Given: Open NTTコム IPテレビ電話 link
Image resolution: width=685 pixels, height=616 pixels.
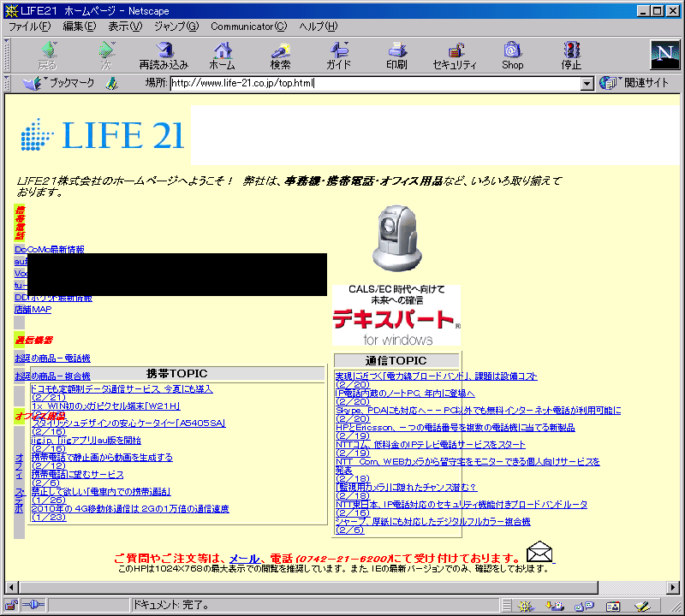Looking at the screenshot, I should (x=431, y=444).
